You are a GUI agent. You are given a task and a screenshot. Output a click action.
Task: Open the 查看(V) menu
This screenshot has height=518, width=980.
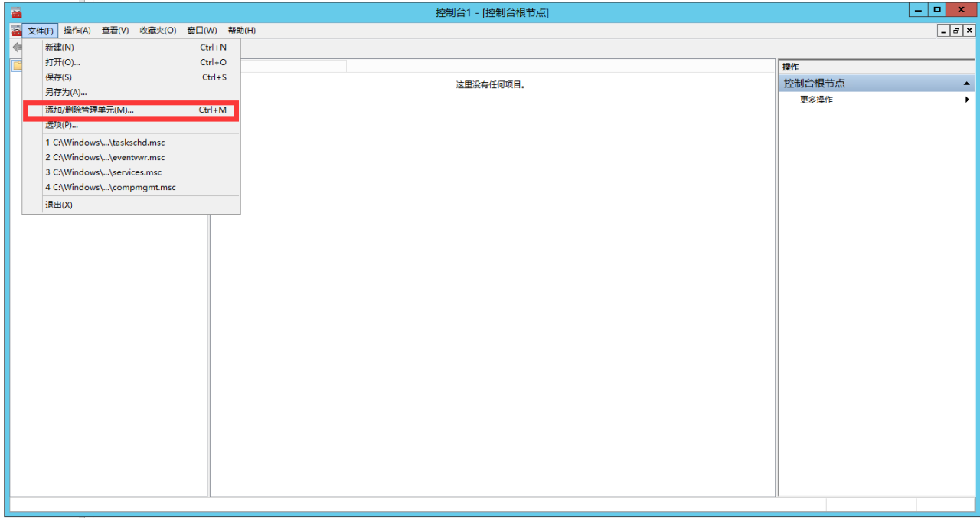[116, 31]
